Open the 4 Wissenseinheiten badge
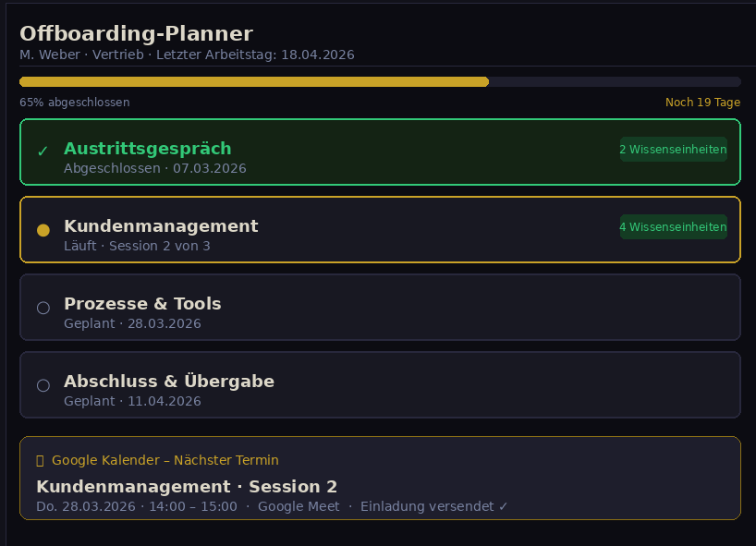Screen dimensions: 756x546 [673, 226]
